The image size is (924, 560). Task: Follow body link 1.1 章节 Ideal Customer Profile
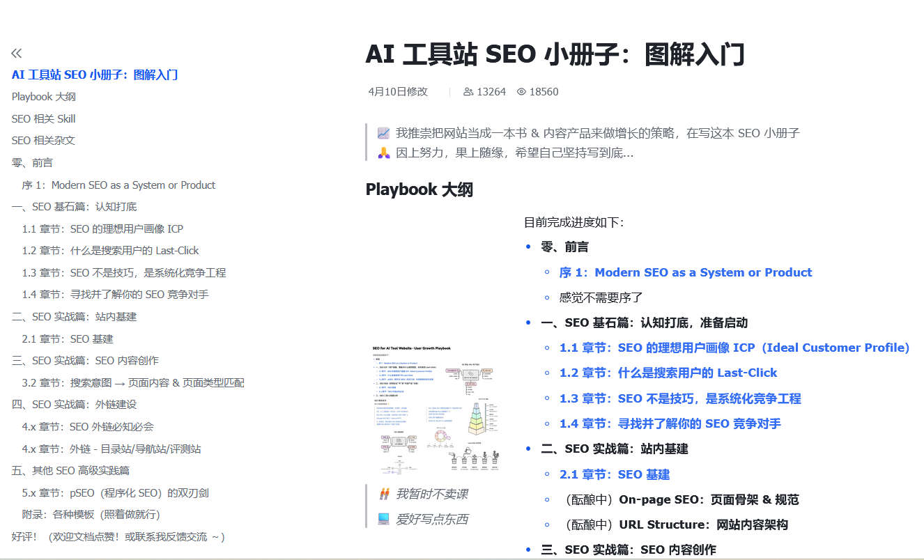(734, 348)
